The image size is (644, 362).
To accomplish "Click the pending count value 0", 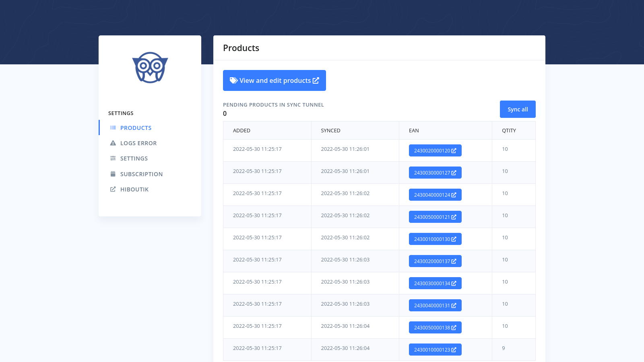I will coord(225,113).
